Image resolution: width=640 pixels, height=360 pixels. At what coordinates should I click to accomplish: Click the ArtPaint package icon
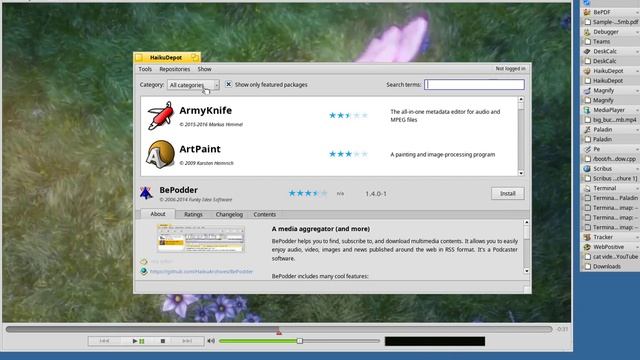pyautogui.click(x=160, y=154)
